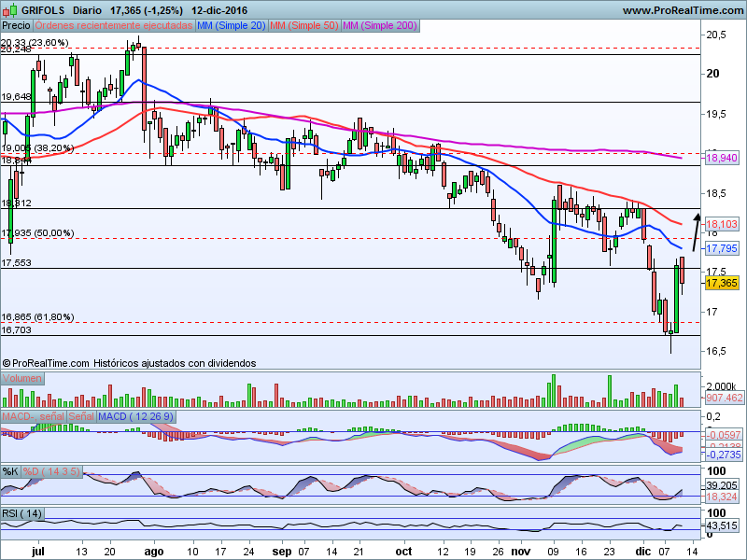Select the Volumen panel label
This screenshot has height=560, width=747.
click(x=21, y=379)
